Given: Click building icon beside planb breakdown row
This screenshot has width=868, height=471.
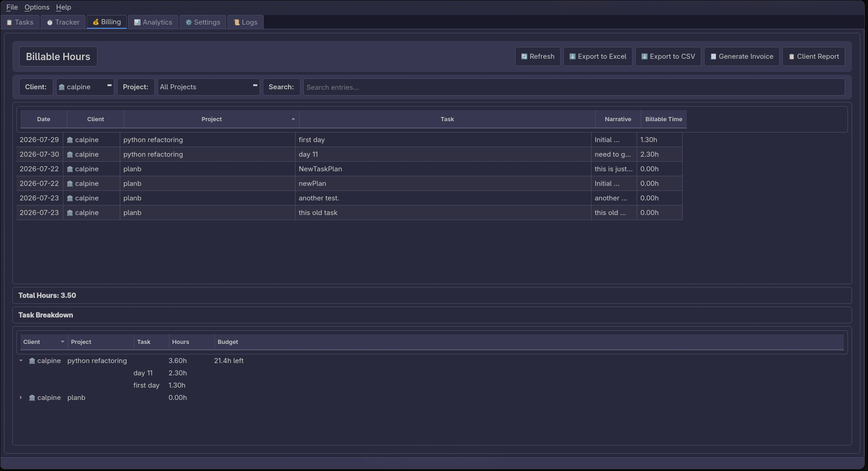Looking at the screenshot, I should [x=32, y=398].
